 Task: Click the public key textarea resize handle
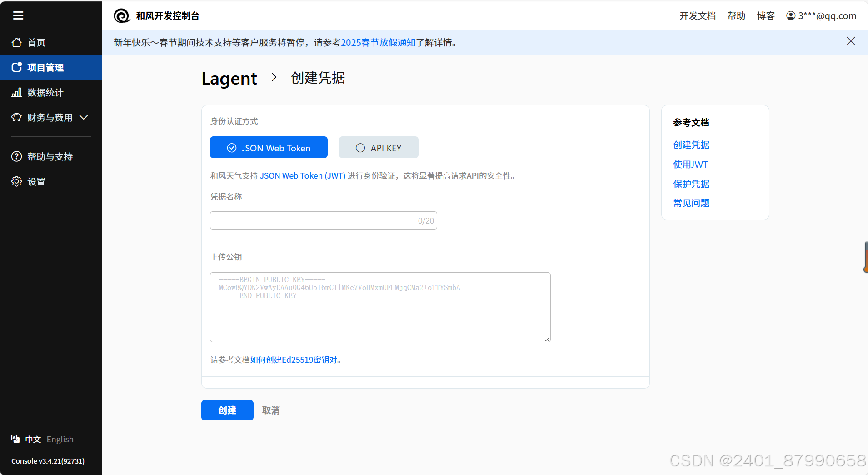click(x=548, y=339)
